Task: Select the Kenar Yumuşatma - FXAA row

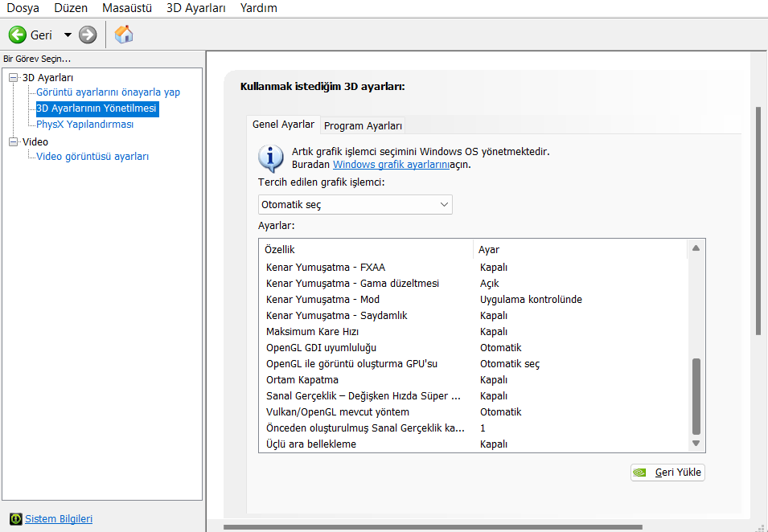Action: coord(473,268)
